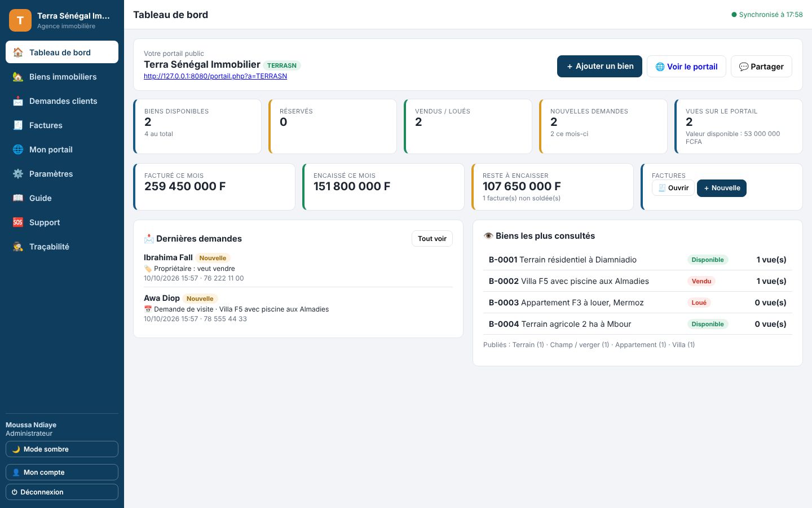
Task: Click the envelope icon beside Dernières demandes
Action: [149, 239]
